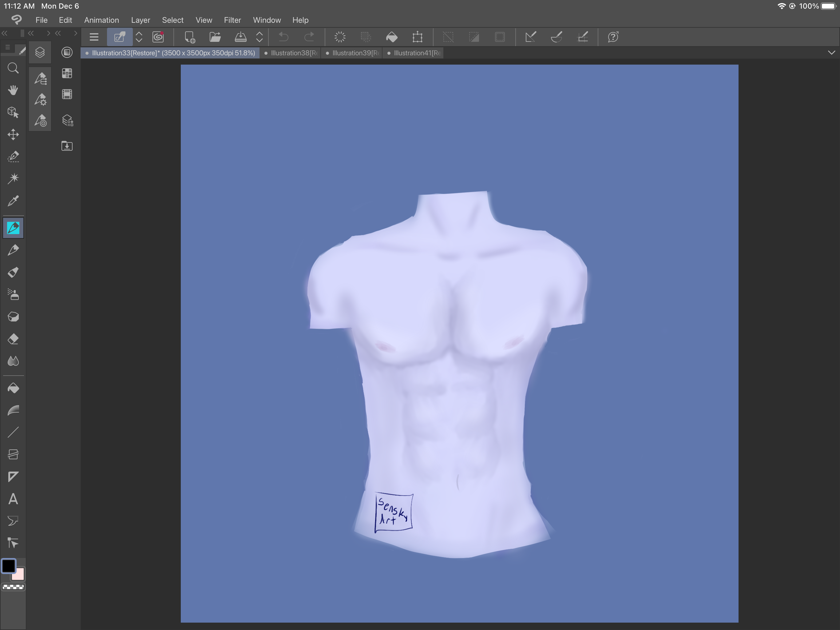Expand the document tab list chevron
The image size is (840, 630).
click(x=831, y=53)
